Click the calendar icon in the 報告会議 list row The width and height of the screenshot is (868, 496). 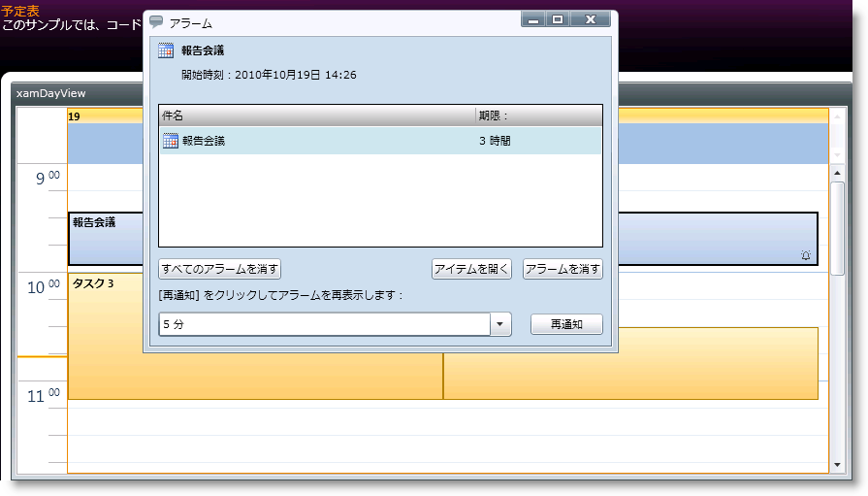tap(171, 141)
